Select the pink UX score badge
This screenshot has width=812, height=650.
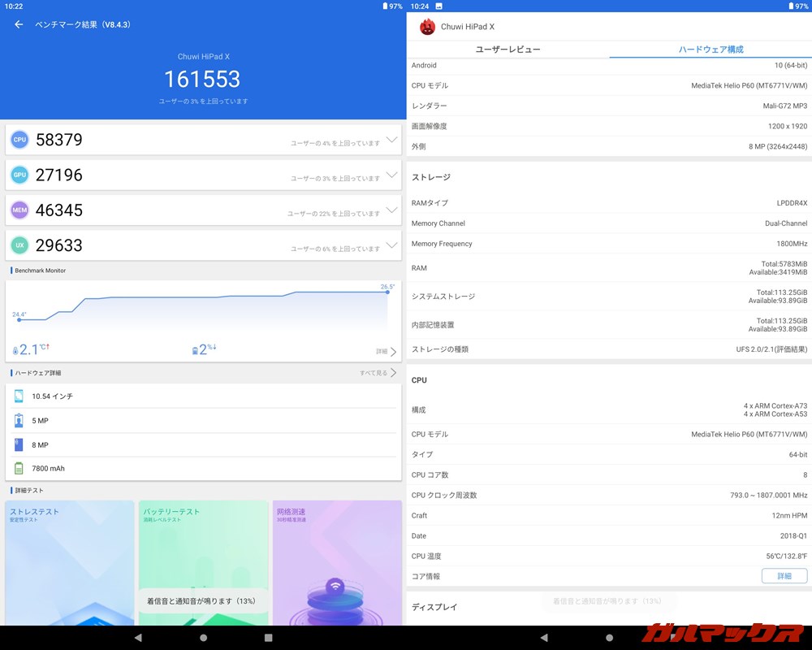(x=19, y=245)
